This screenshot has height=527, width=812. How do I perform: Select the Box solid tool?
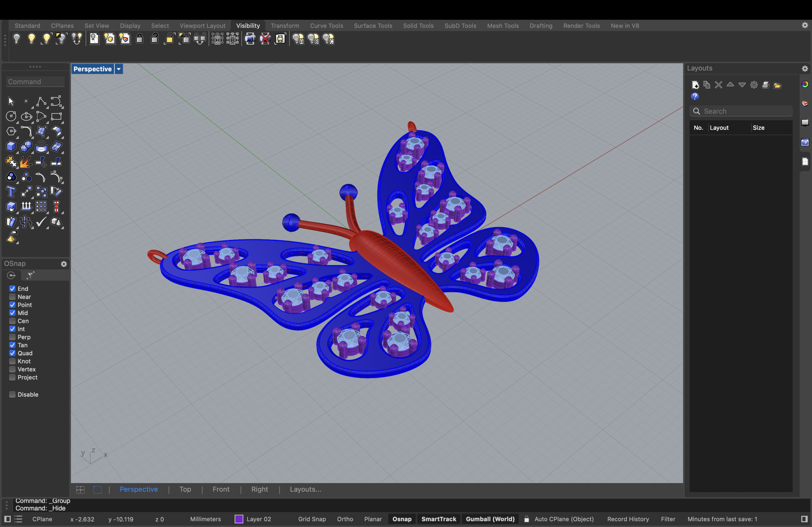pos(11,147)
